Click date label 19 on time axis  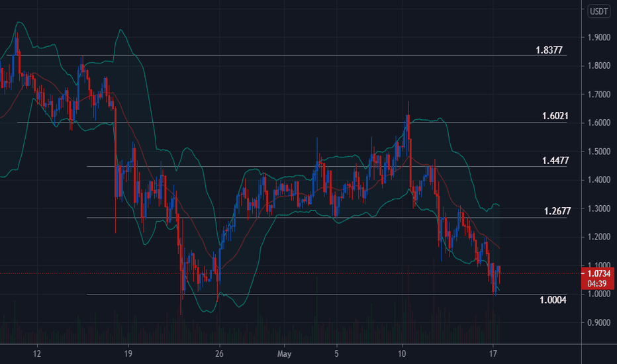pos(128,354)
